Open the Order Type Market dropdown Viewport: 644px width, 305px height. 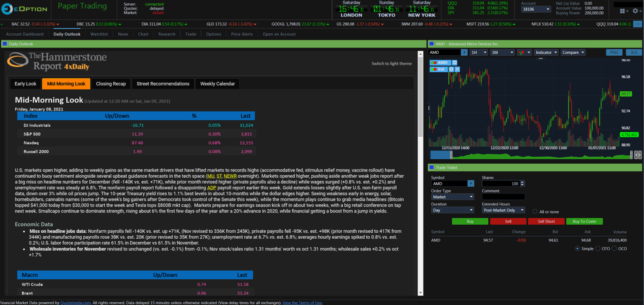(452, 197)
